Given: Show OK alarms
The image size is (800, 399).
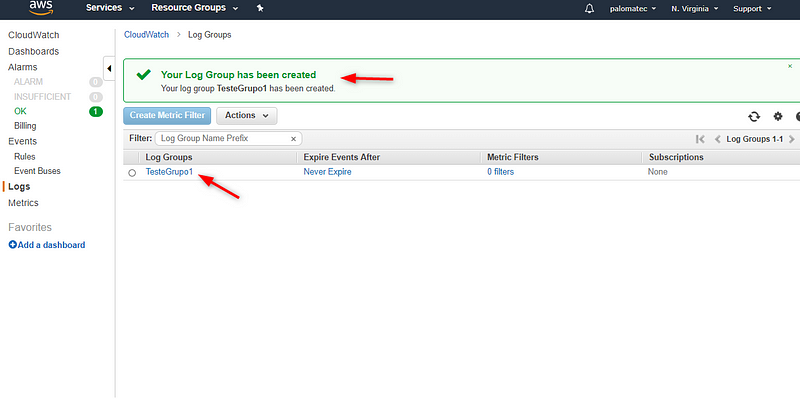Looking at the screenshot, I should [20, 111].
